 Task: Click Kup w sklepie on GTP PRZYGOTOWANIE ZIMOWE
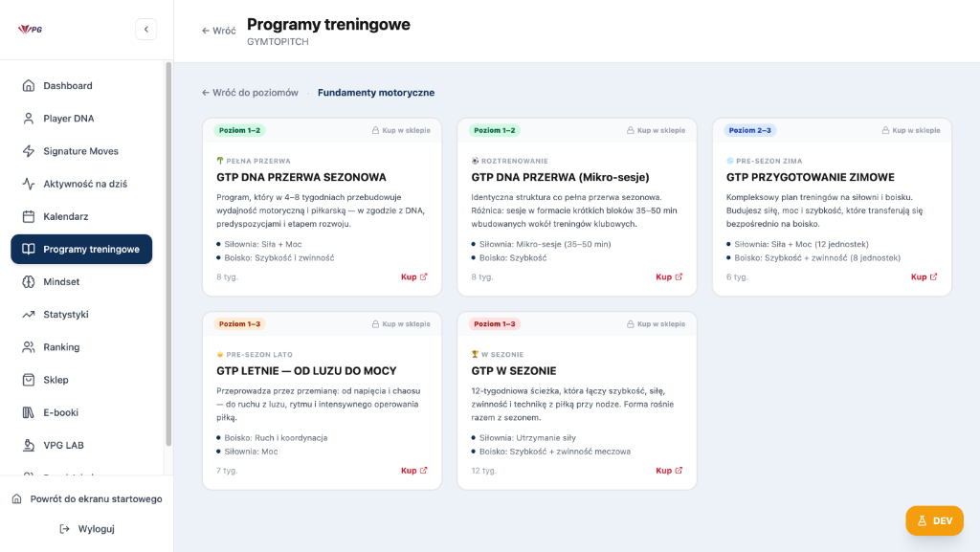[x=911, y=130]
